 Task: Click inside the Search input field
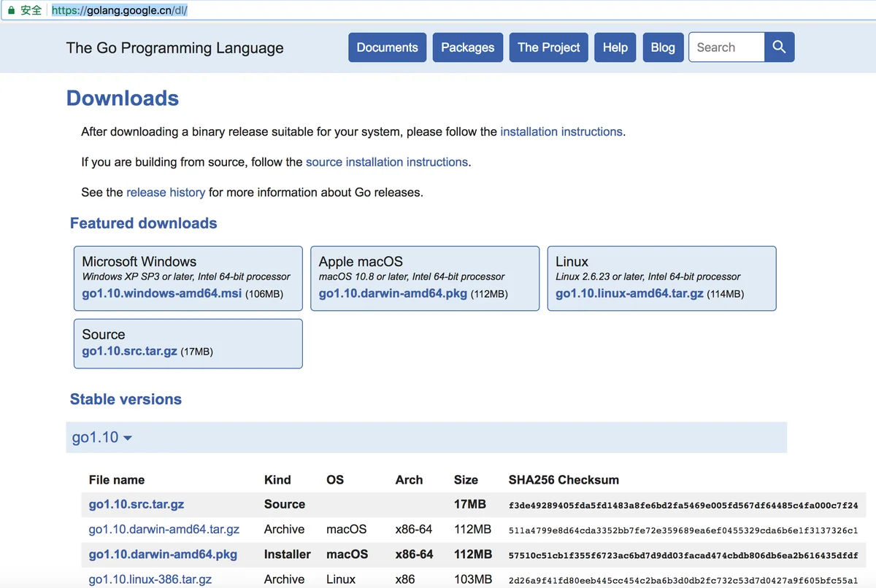pos(726,47)
